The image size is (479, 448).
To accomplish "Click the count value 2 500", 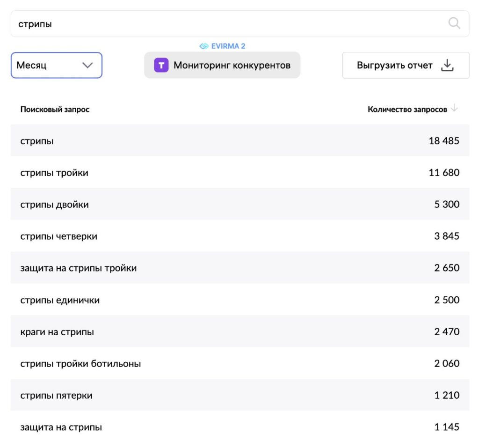I will (447, 300).
